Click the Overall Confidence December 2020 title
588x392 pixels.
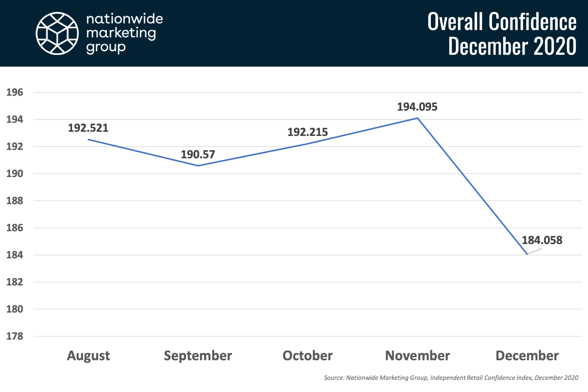pyautogui.click(x=502, y=33)
